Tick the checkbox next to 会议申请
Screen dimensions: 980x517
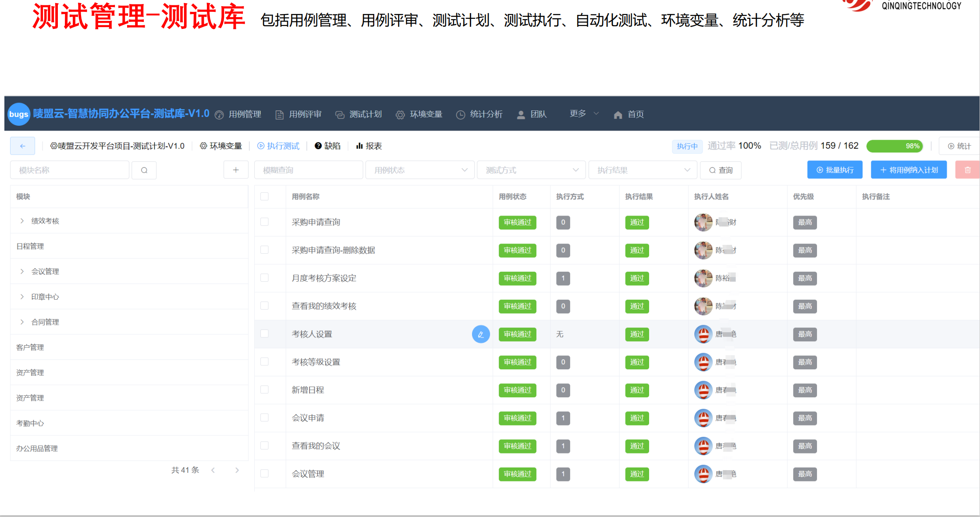tap(264, 418)
